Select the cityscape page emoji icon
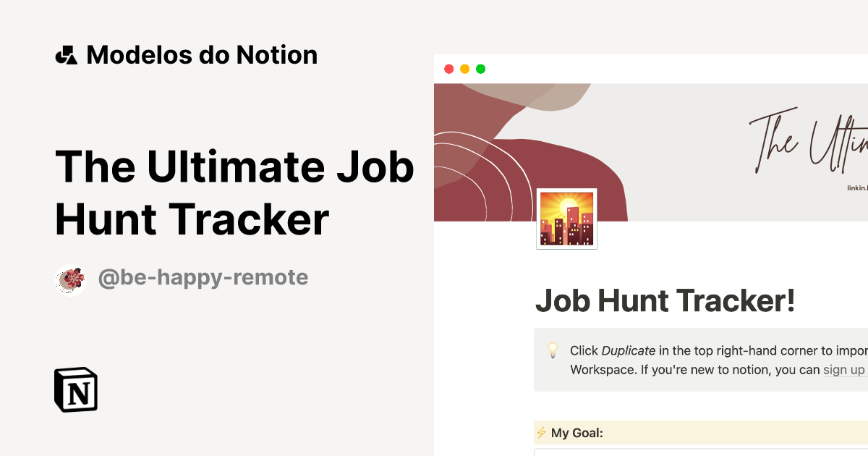 tap(566, 219)
